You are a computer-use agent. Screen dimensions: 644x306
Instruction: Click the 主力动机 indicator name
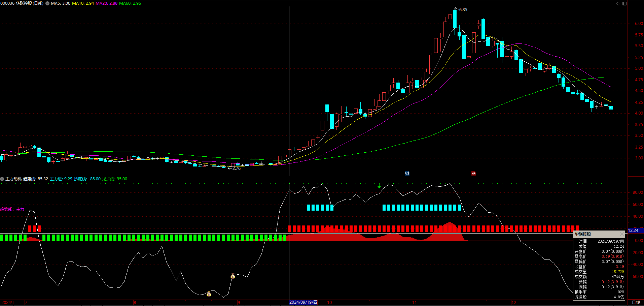tap(13, 179)
